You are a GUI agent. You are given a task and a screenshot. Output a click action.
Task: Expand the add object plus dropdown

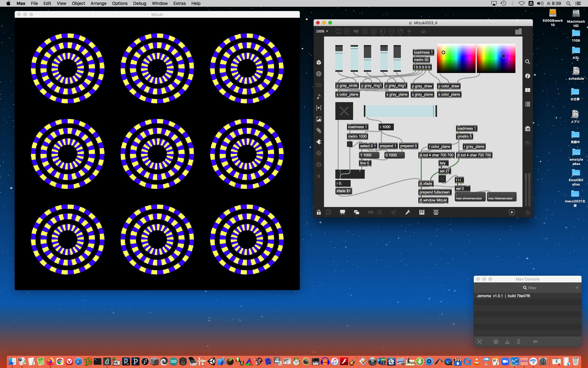[x=409, y=31]
